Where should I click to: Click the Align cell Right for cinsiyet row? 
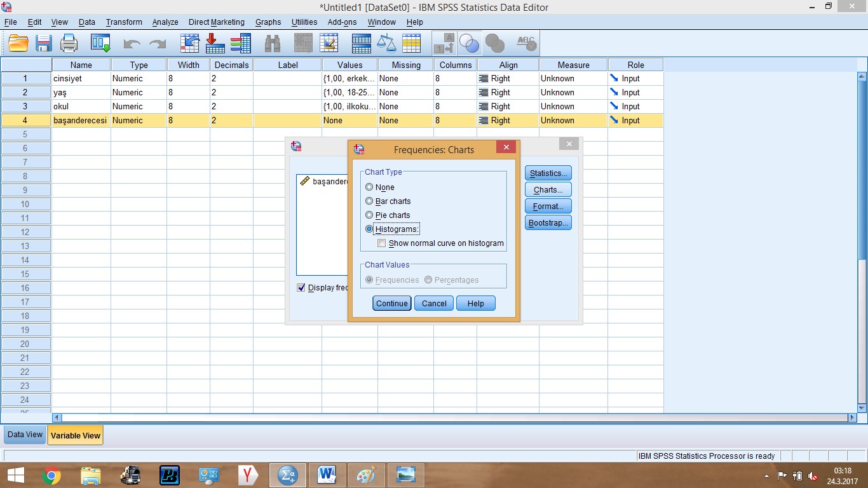(x=508, y=79)
